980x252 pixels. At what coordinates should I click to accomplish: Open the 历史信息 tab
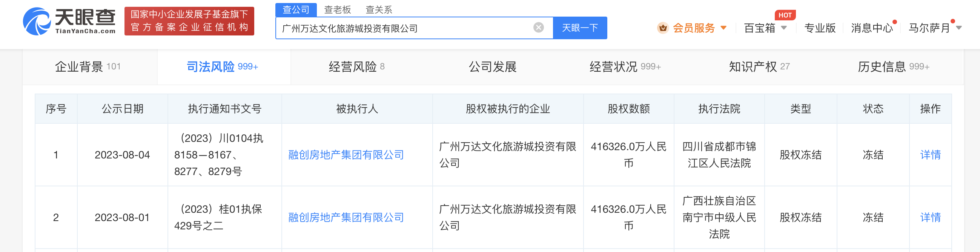(893, 67)
